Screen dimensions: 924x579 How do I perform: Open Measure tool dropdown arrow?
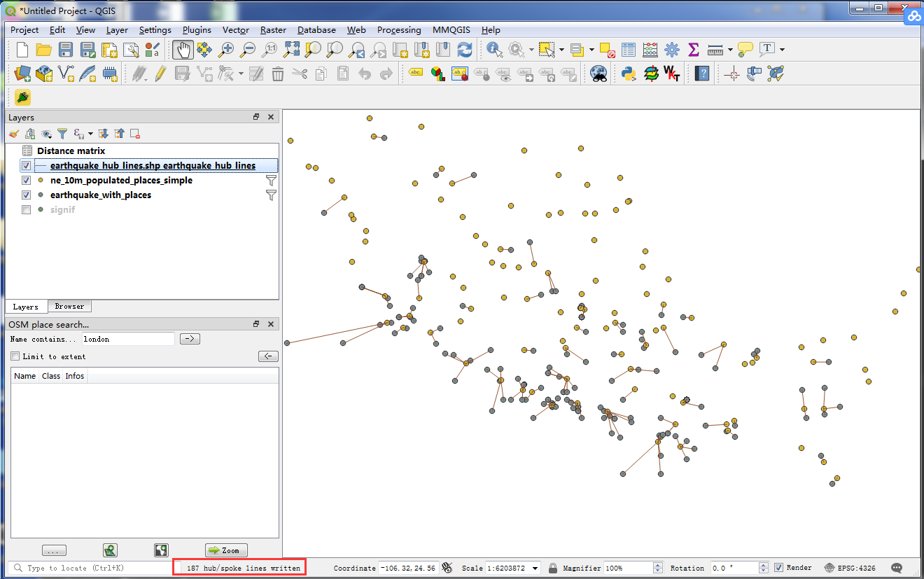[x=730, y=50]
